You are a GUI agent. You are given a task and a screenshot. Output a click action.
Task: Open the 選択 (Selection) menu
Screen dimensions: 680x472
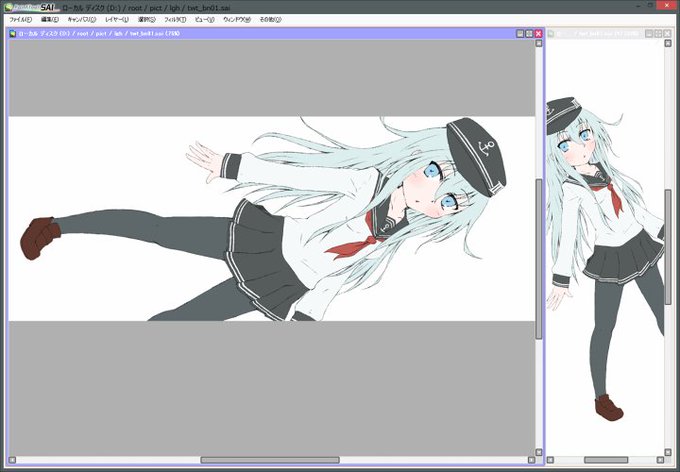[x=147, y=20]
